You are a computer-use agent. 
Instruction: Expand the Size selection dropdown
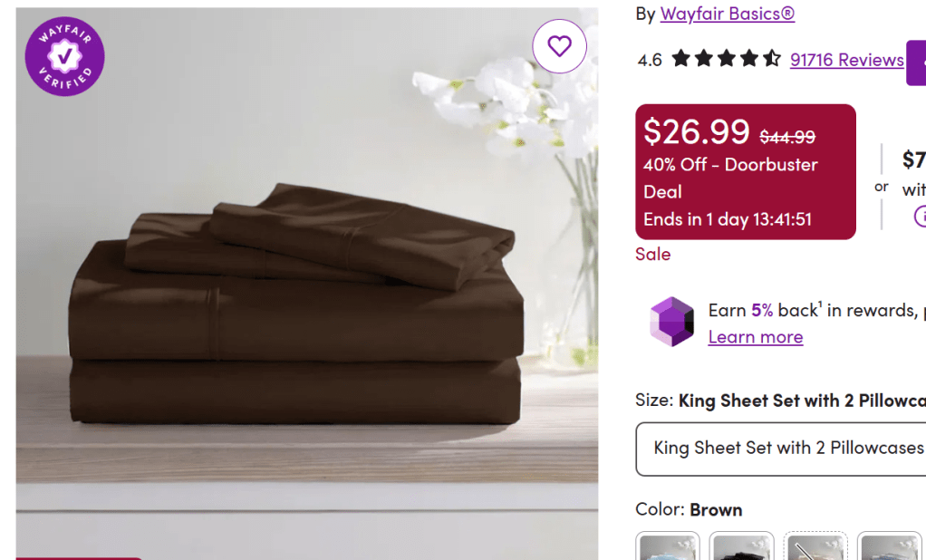(780, 449)
